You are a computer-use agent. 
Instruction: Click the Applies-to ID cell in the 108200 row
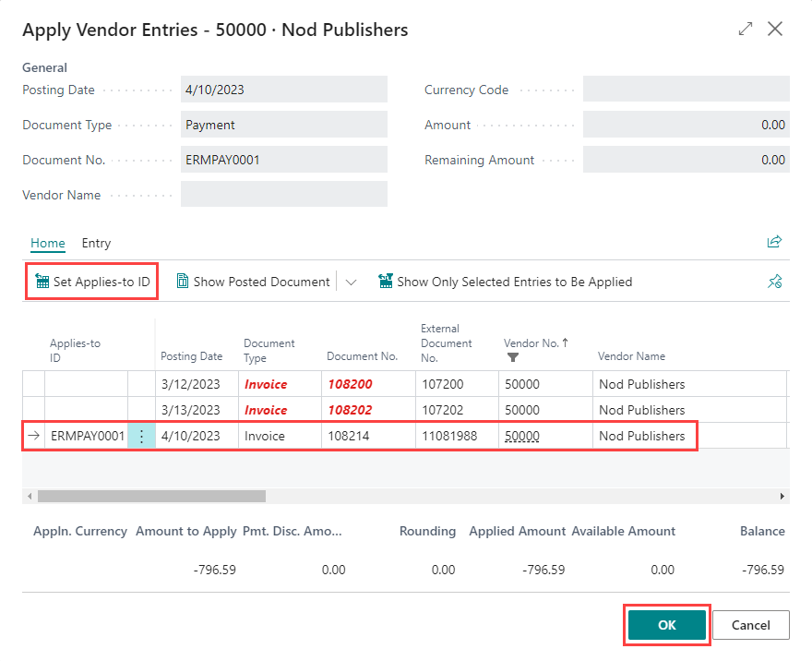coord(87,384)
